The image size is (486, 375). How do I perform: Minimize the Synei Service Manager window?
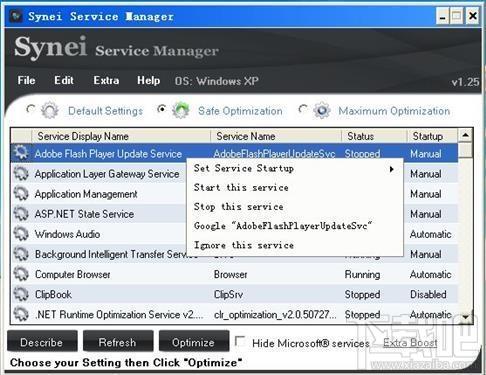point(442,16)
